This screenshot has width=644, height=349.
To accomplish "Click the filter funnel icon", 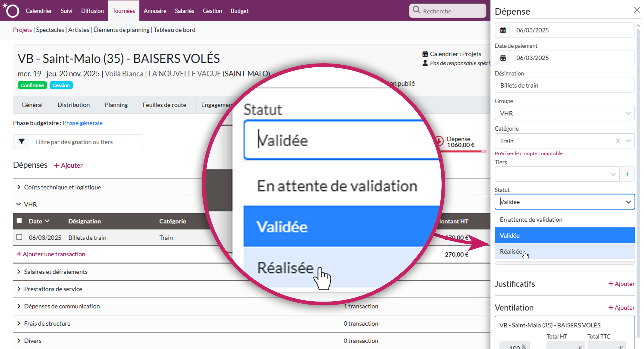I will [21, 142].
